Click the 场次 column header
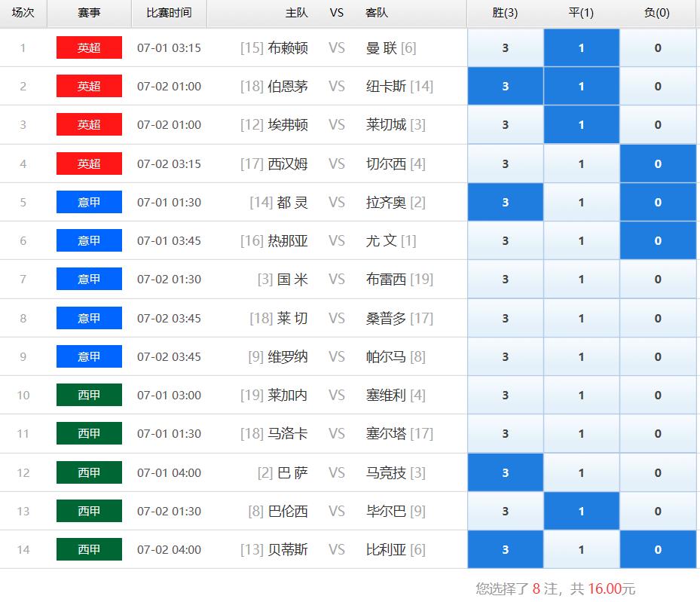 [x=23, y=13]
